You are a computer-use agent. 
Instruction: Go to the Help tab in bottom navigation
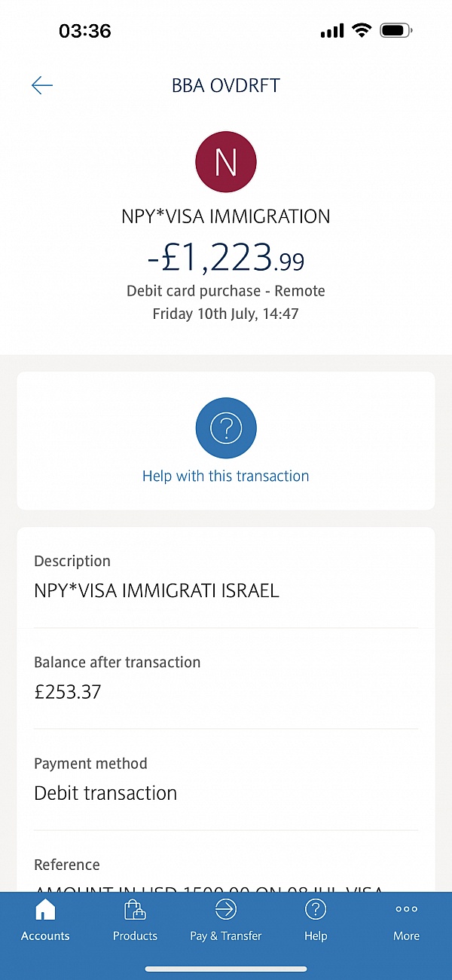pos(316,920)
